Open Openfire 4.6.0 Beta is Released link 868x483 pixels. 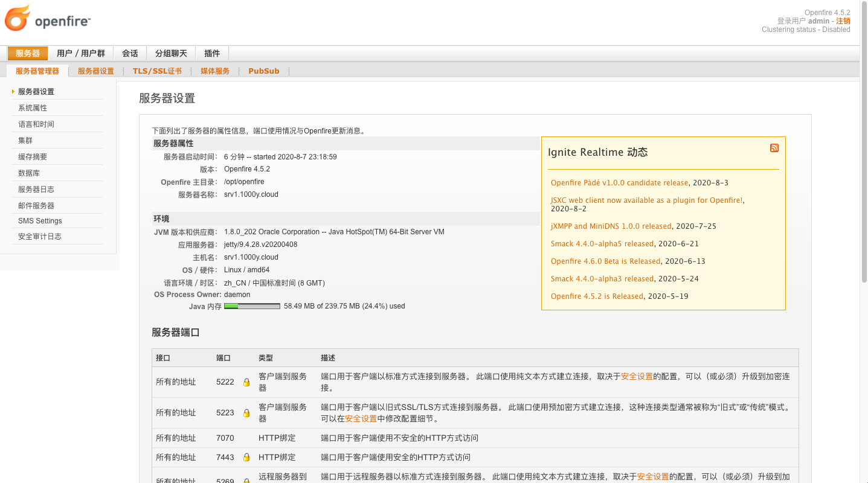pyautogui.click(x=605, y=261)
